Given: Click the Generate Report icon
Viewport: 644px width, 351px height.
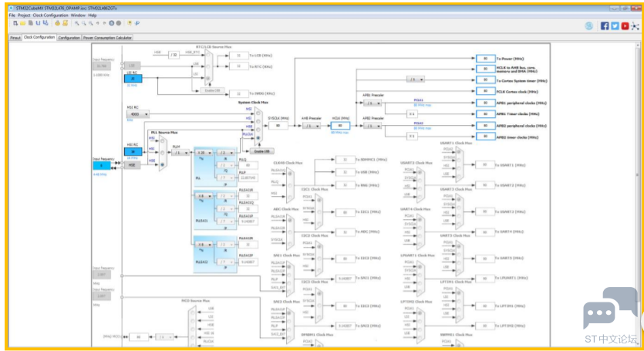Looking at the screenshot, I should click(x=65, y=23).
